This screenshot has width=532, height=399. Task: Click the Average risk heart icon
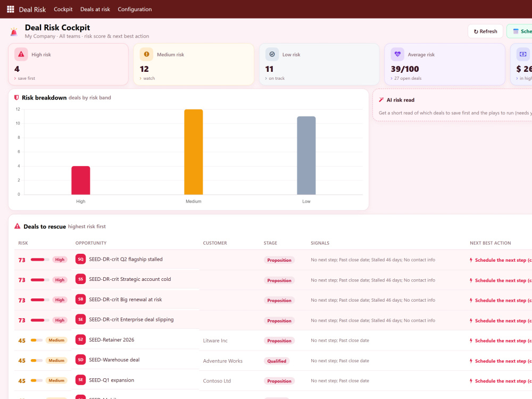point(397,54)
